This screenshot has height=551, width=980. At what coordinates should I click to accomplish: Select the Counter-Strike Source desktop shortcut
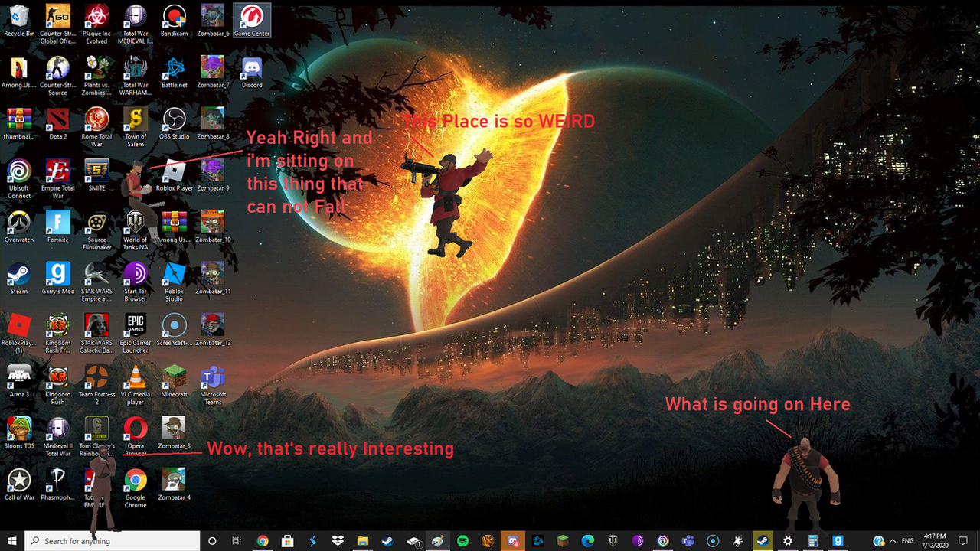(x=58, y=75)
